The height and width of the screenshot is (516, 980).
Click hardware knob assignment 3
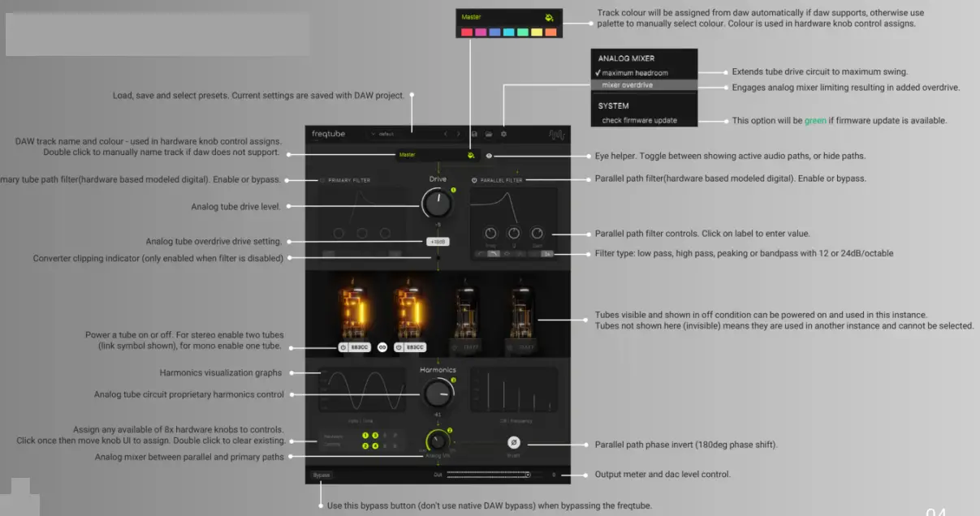pyautogui.click(x=375, y=436)
